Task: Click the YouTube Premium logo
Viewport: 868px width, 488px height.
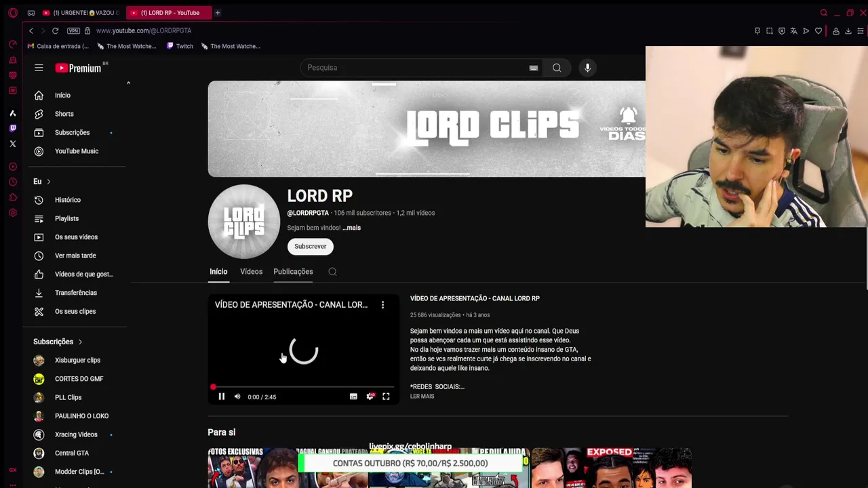Action: point(79,68)
